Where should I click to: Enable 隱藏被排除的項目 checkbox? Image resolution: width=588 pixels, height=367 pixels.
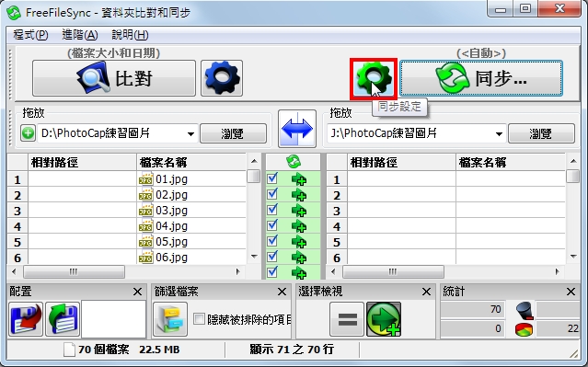pos(199,319)
